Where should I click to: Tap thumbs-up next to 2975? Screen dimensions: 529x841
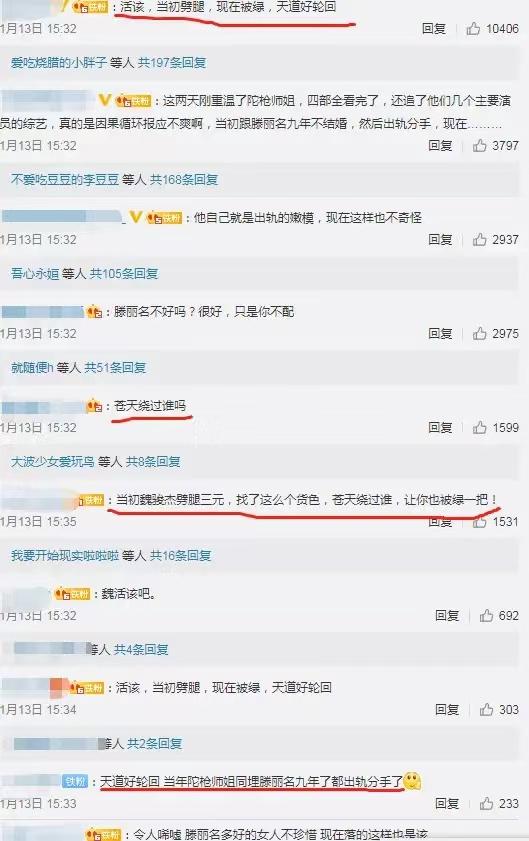480,334
